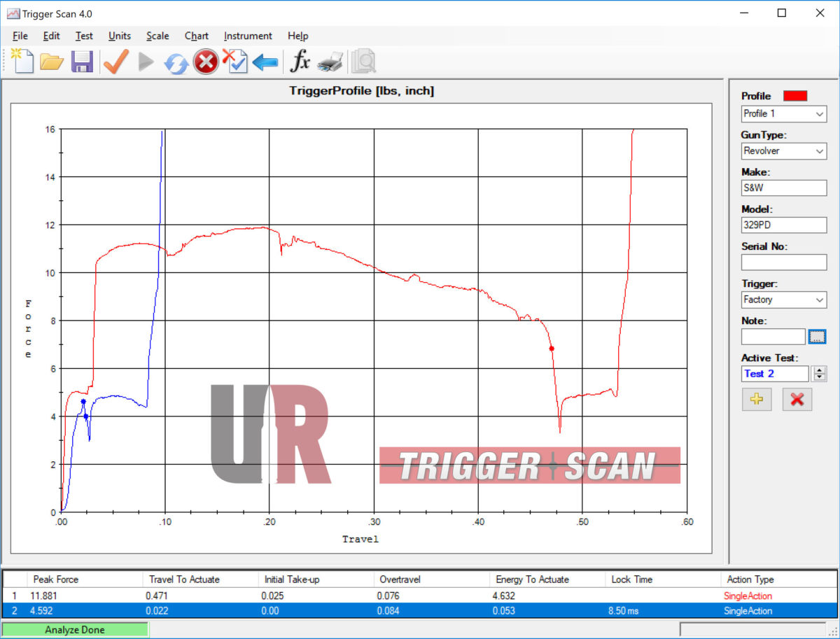The image size is (840, 639).
Task: Open the Instrument menu
Action: click(x=248, y=36)
